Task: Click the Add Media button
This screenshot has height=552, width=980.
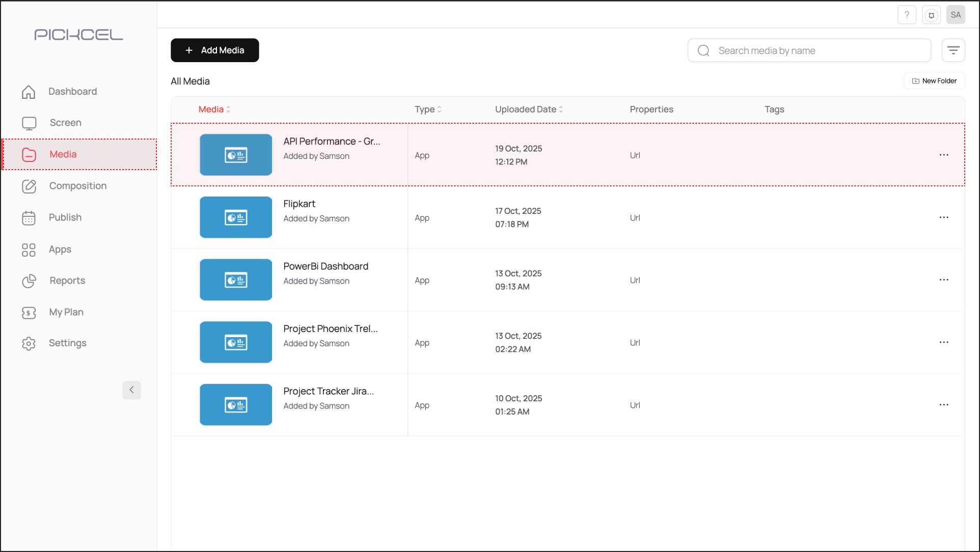Action: [x=214, y=50]
